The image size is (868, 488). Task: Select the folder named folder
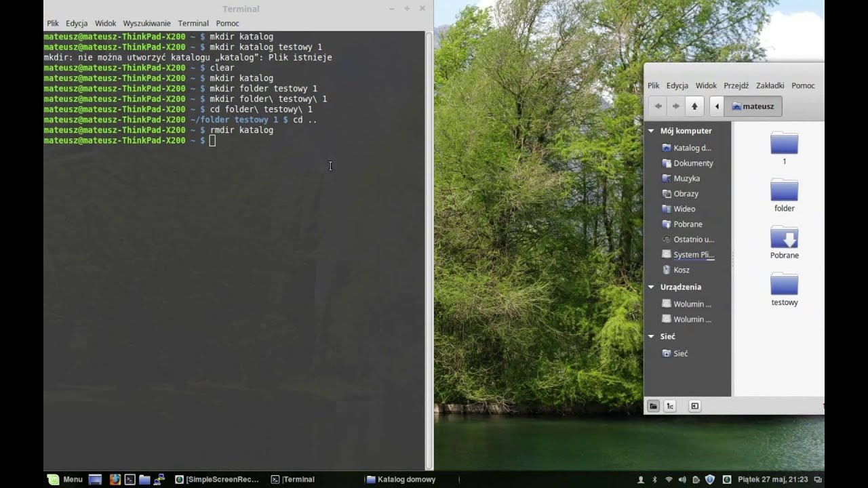(x=785, y=195)
